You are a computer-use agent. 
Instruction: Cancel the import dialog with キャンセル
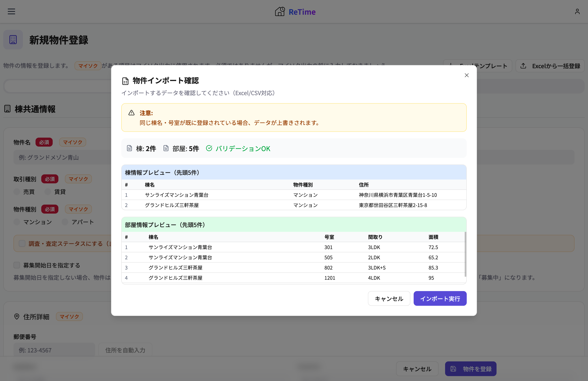(389, 299)
